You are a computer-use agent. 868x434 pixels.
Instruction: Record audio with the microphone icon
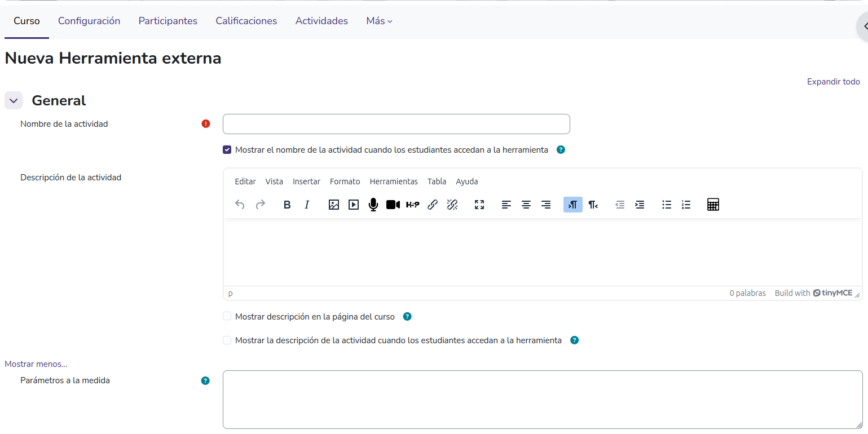[373, 205]
